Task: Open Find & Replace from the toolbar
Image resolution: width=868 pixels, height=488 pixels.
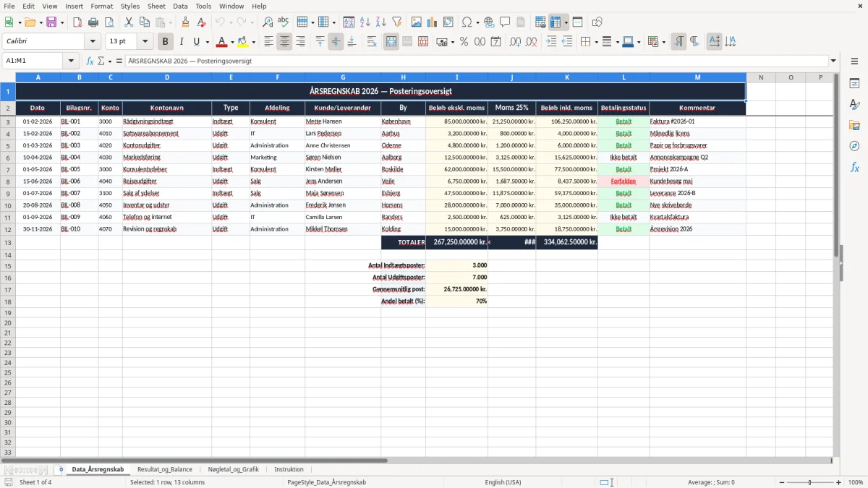Action: [x=268, y=22]
